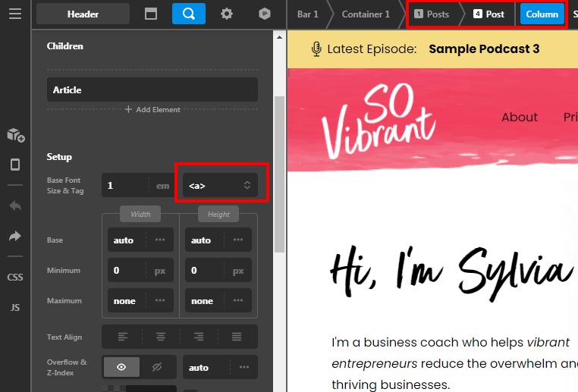Open the settings gear icon
This screenshot has width=578, height=392.
point(227,14)
